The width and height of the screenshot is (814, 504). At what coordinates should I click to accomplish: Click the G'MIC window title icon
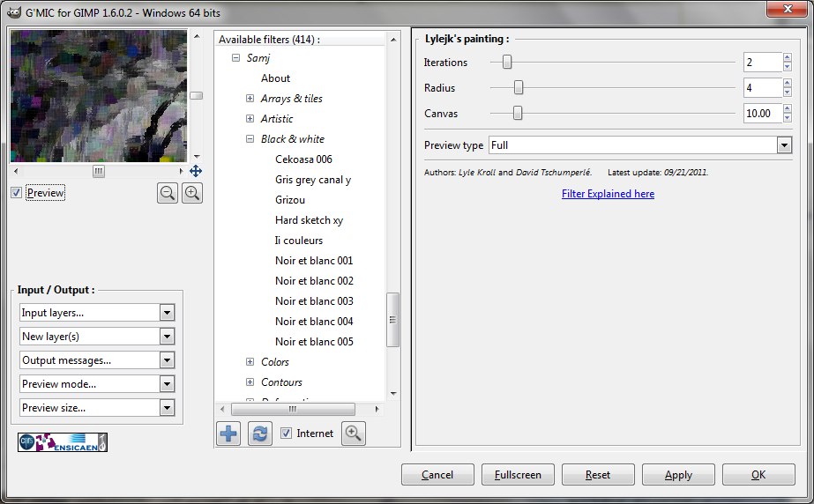[14, 12]
